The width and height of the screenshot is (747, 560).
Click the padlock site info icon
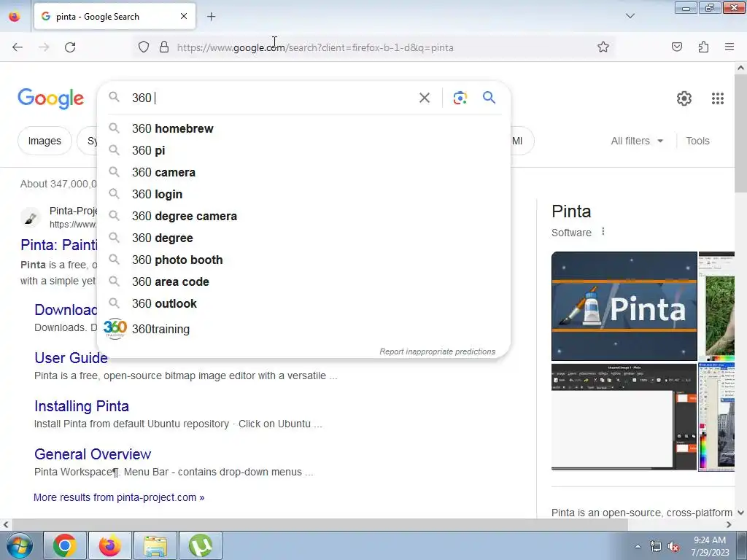pyautogui.click(x=164, y=47)
